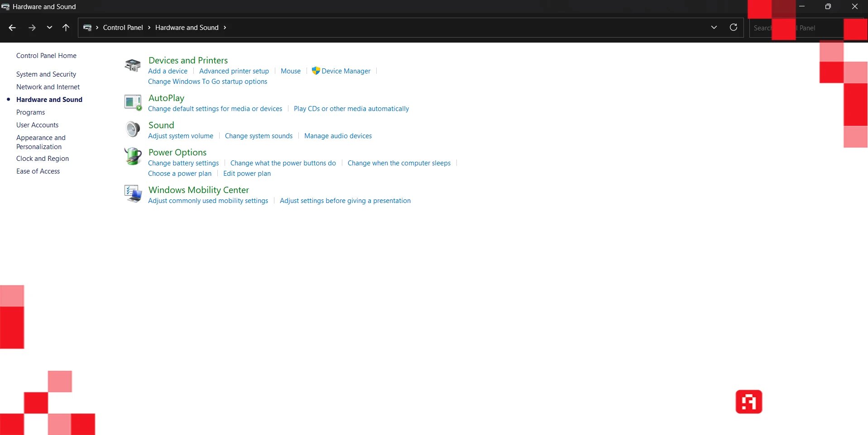
Task: Select System and Security category
Action: pos(46,74)
